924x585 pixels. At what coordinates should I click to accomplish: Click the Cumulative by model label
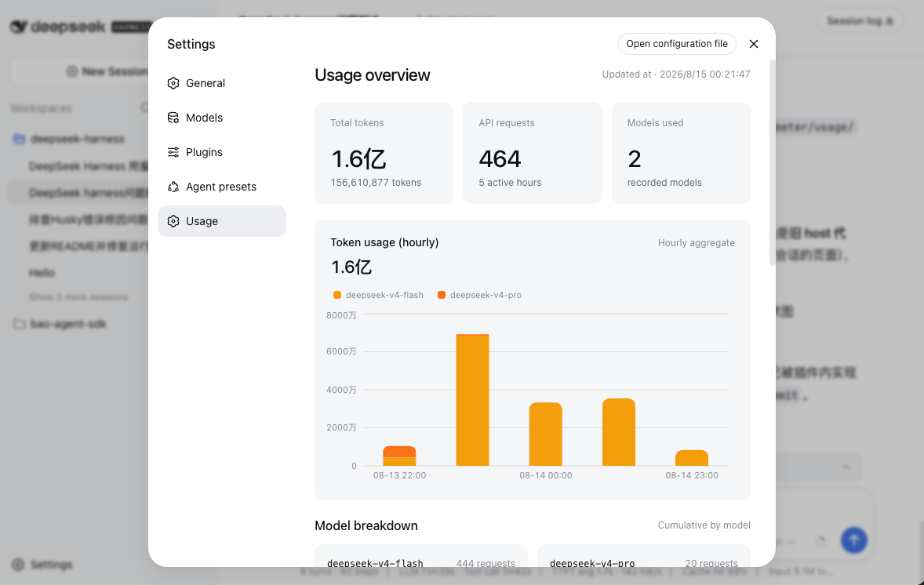704,525
